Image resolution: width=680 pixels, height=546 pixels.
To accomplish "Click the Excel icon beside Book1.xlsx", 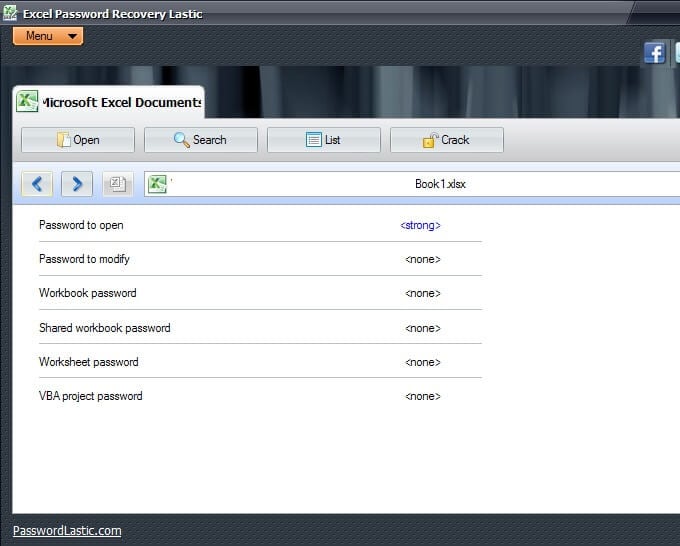I will click(x=157, y=184).
